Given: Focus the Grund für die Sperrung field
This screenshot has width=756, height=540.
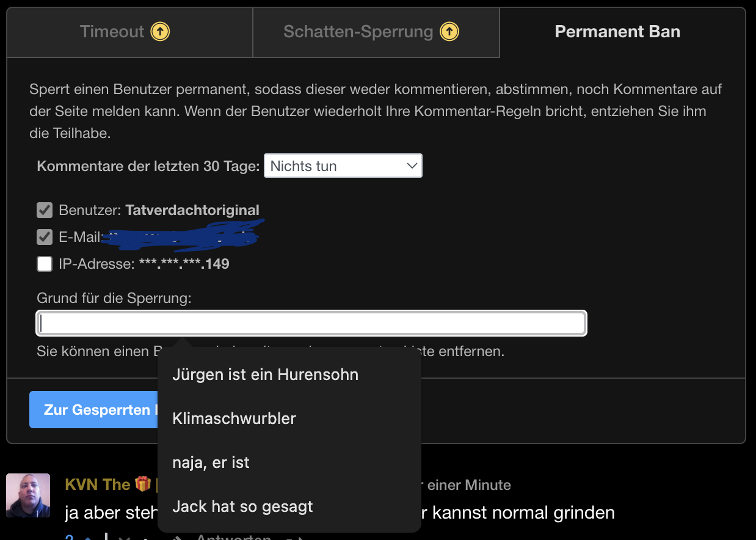Looking at the screenshot, I should pos(311,323).
